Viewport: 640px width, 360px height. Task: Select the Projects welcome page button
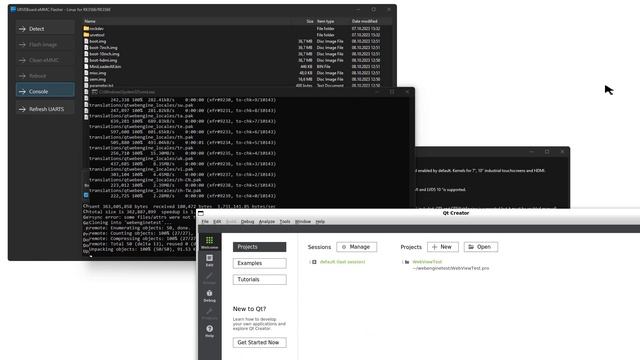tap(260, 247)
